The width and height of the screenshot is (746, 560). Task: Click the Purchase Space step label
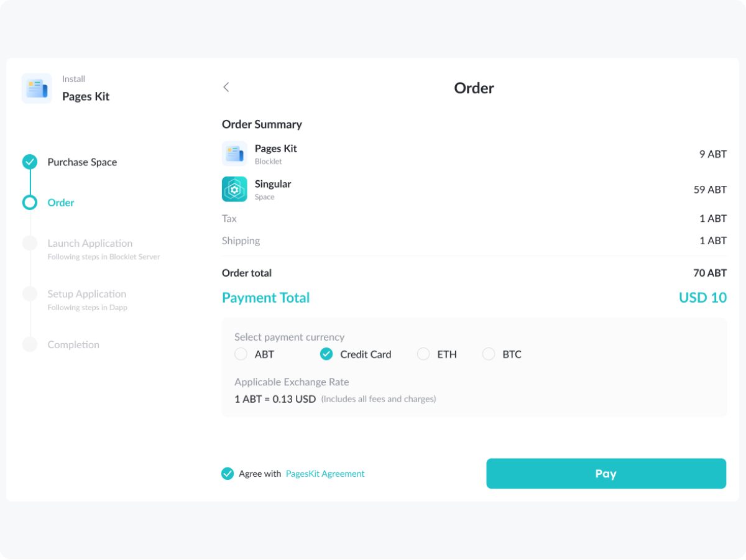pos(82,162)
